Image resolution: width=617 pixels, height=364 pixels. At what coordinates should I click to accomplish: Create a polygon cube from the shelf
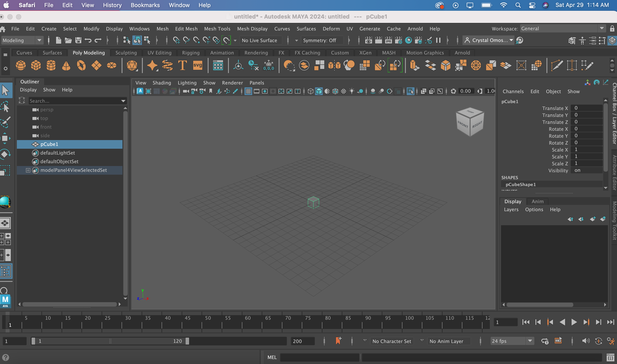coord(36,65)
